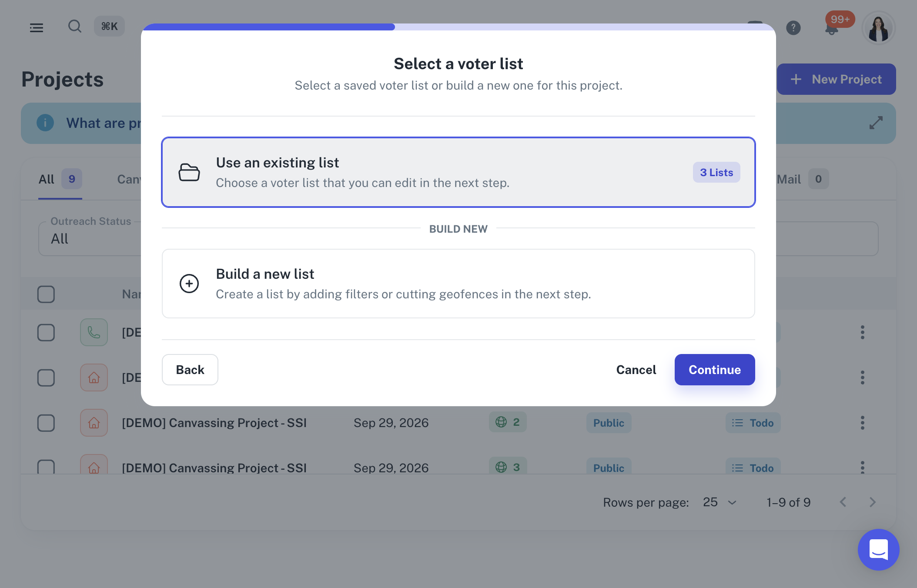The width and height of the screenshot is (917, 588).
Task: Click the circled plus icon
Action: (189, 284)
